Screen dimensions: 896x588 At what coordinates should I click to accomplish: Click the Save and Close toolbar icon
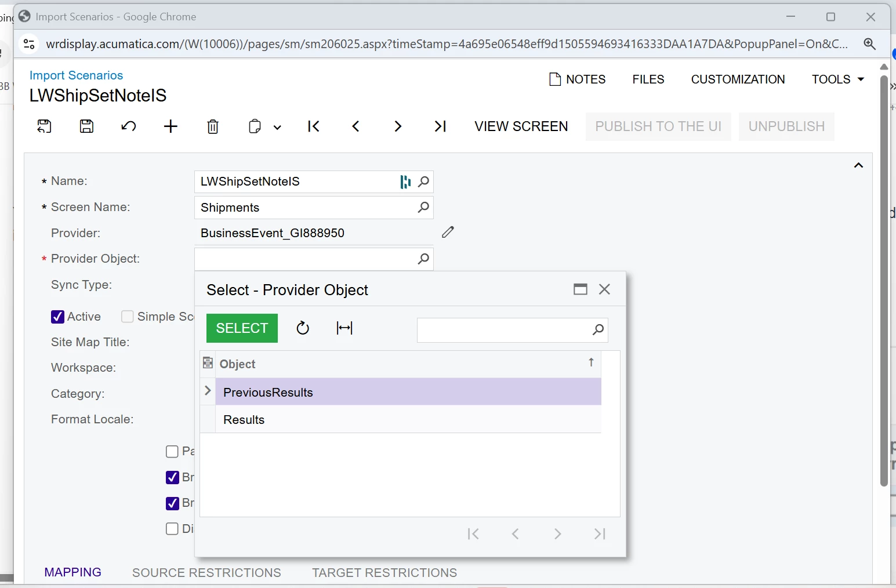tap(44, 126)
